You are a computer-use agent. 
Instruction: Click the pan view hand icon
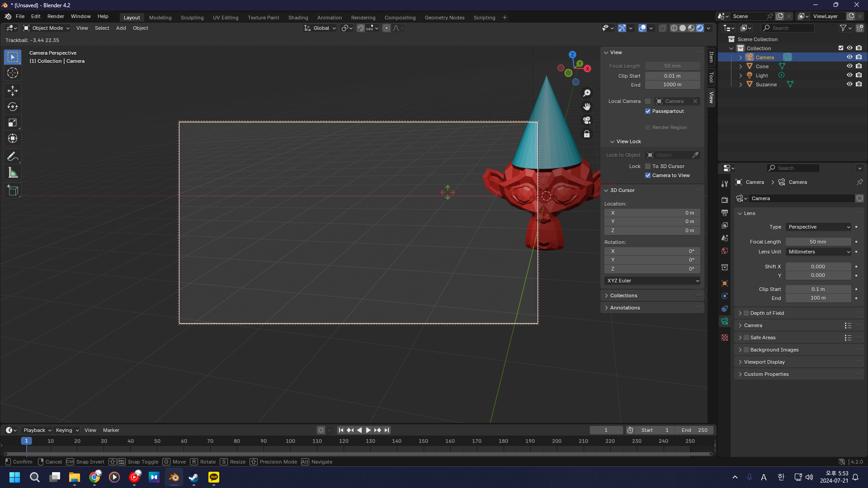point(587,107)
